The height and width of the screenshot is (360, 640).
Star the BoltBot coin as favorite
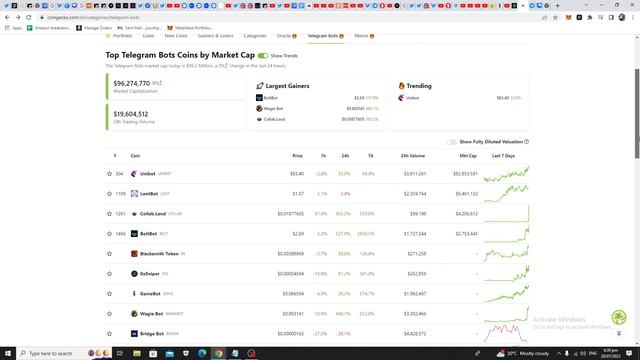[109, 233]
